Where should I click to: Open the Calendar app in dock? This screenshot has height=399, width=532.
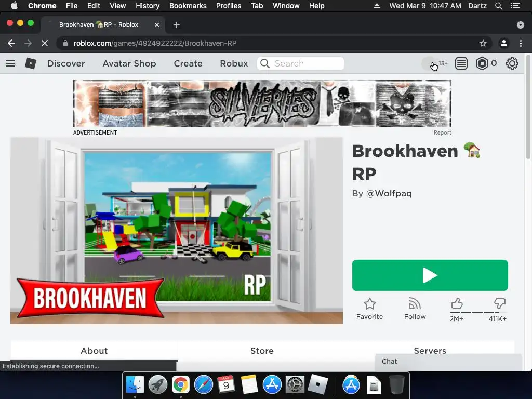[227, 385]
